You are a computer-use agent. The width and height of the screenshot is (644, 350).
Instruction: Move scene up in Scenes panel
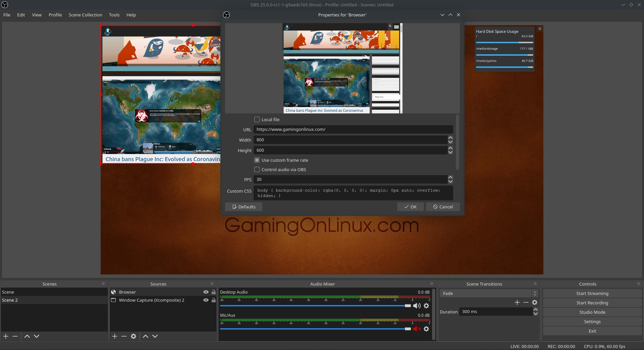27,336
